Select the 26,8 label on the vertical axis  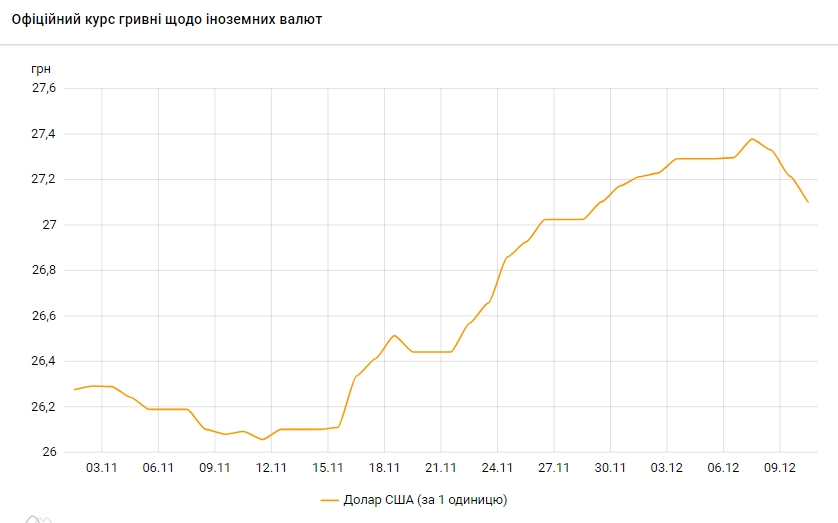pyautogui.click(x=45, y=270)
